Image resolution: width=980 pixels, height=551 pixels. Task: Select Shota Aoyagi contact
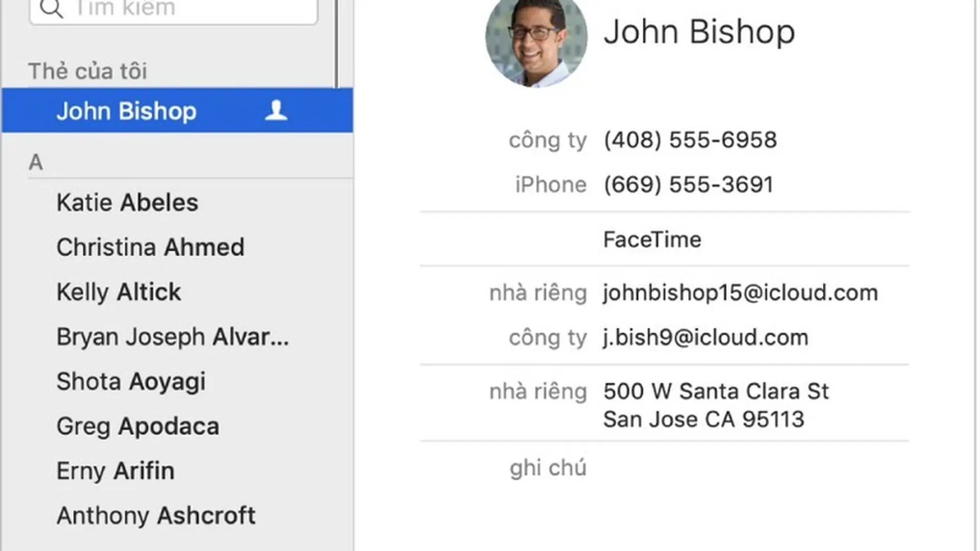131,382
